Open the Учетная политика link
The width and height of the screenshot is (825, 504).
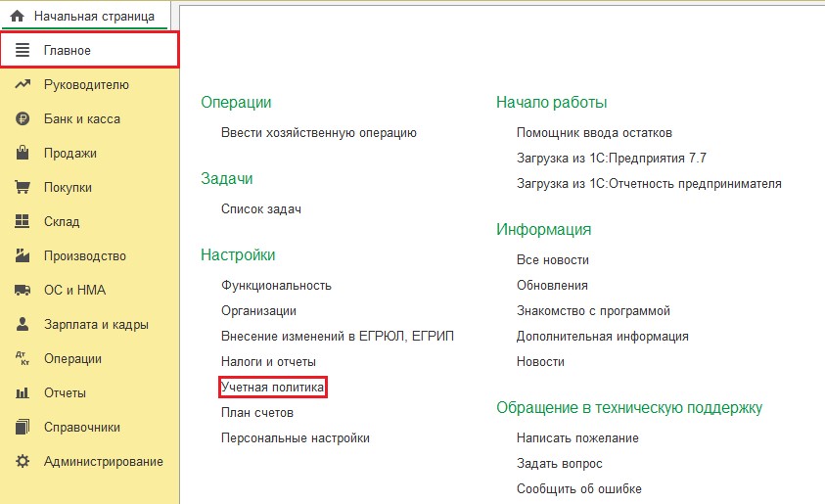coord(273,388)
